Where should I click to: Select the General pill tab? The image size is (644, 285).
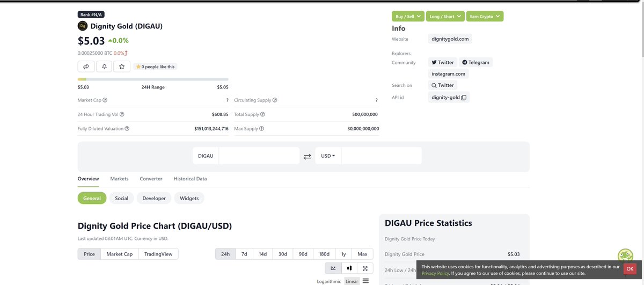(92, 198)
